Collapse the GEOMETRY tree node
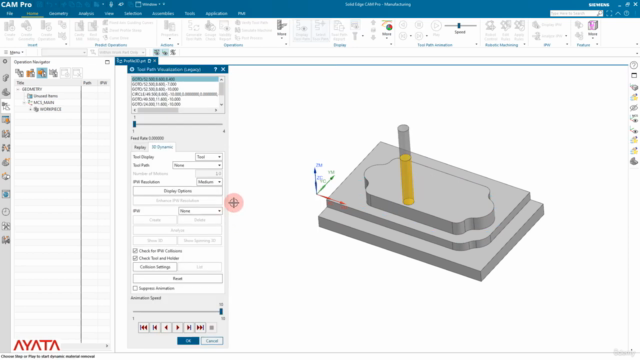The height and width of the screenshot is (360, 640). [x=18, y=89]
